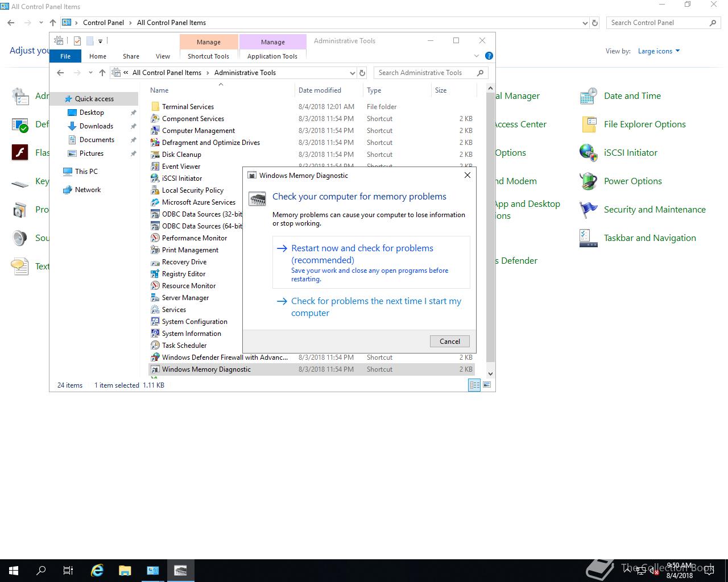The height and width of the screenshot is (582, 728).
Task: Switch to details view icon
Action: (474, 385)
